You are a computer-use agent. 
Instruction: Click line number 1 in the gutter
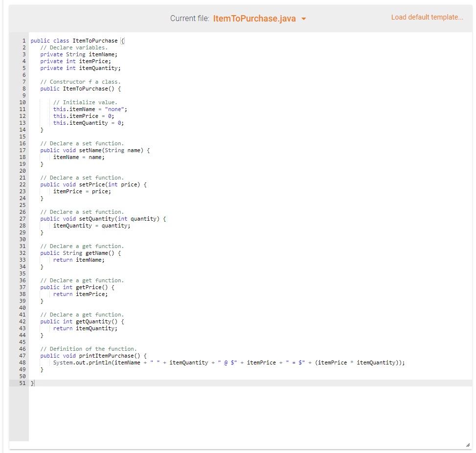(23, 41)
